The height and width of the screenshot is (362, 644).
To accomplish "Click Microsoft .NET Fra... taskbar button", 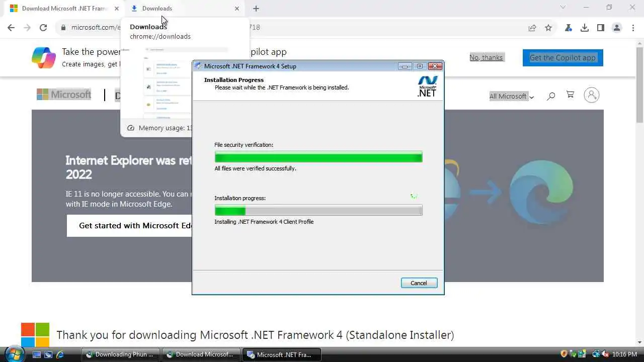I will [x=282, y=354].
